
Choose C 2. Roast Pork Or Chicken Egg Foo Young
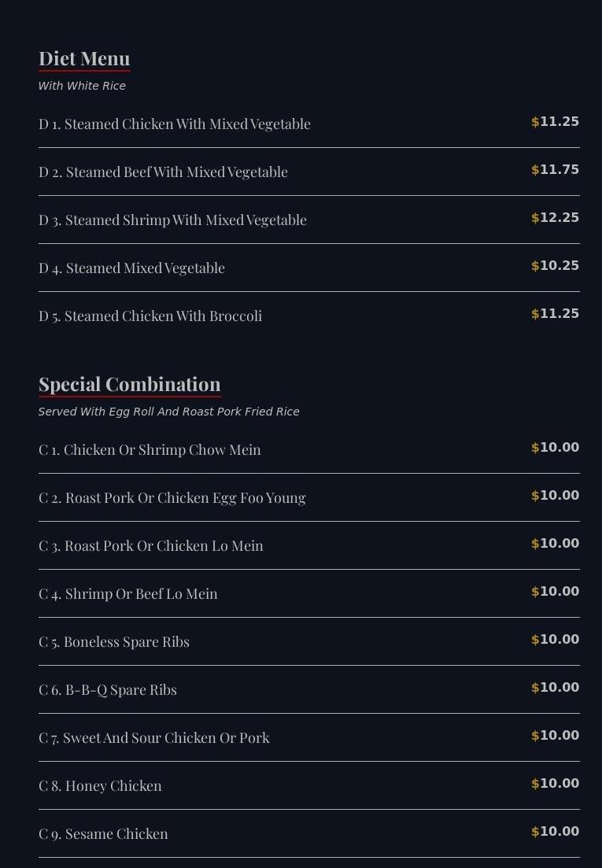point(172,497)
